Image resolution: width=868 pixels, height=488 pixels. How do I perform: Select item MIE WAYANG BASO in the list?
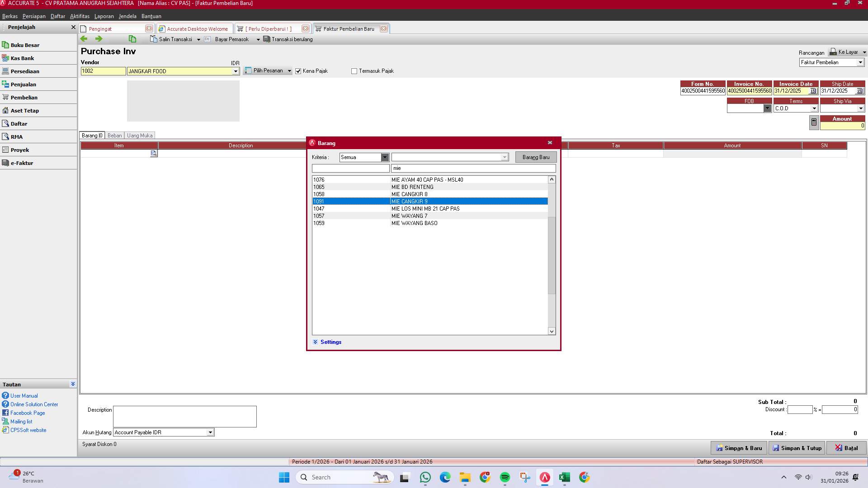click(x=414, y=223)
